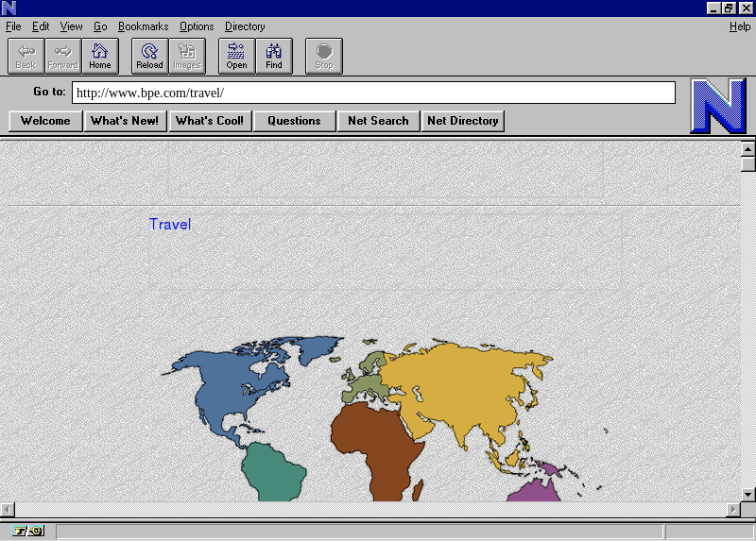This screenshot has height=541, width=756.
Task: Expand the Directory menu
Action: (x=245, y=26)
